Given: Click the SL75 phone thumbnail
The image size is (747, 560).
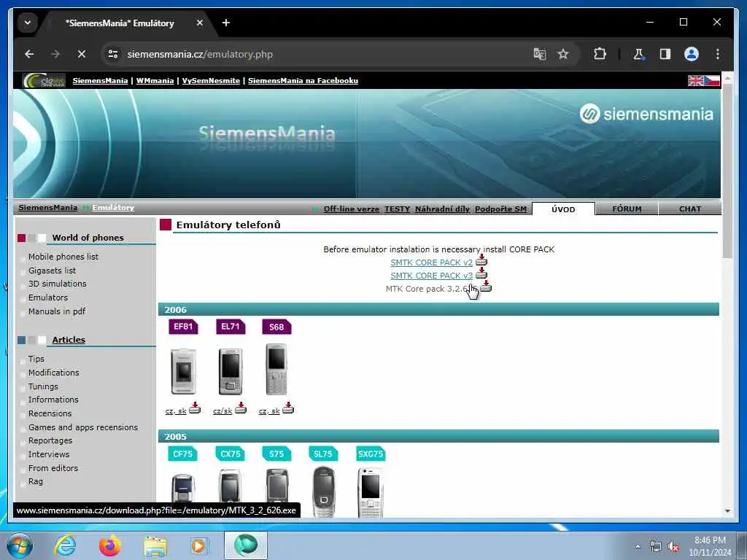Looking at the screenshot, I should [323, 492].
